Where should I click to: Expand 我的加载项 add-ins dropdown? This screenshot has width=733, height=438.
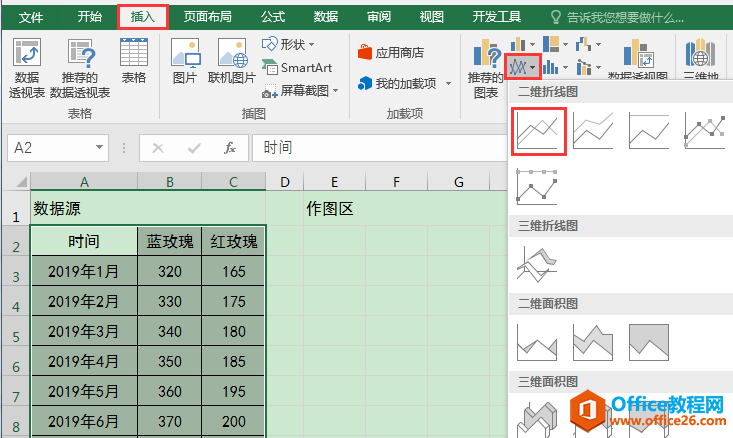click(448, 83)
